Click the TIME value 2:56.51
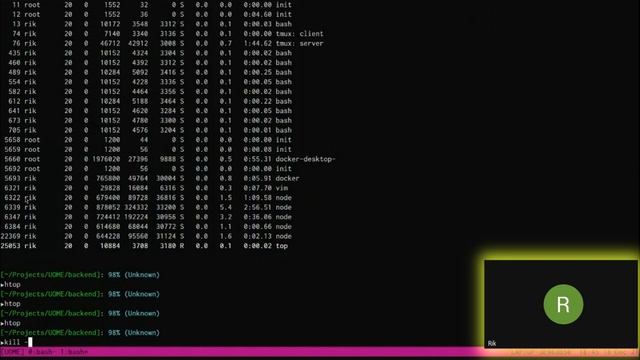 (257, 207)
